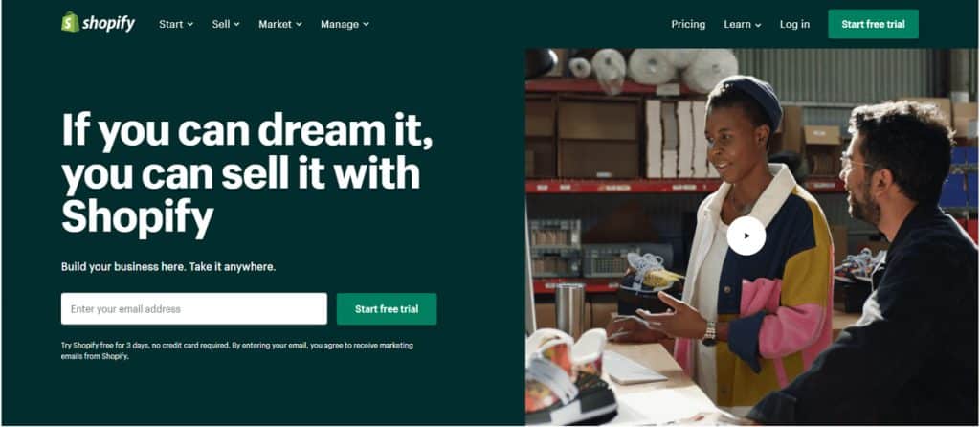Click the chevron arrow next to Start
The width and height of the screenshot is (980, 427).
190,24
